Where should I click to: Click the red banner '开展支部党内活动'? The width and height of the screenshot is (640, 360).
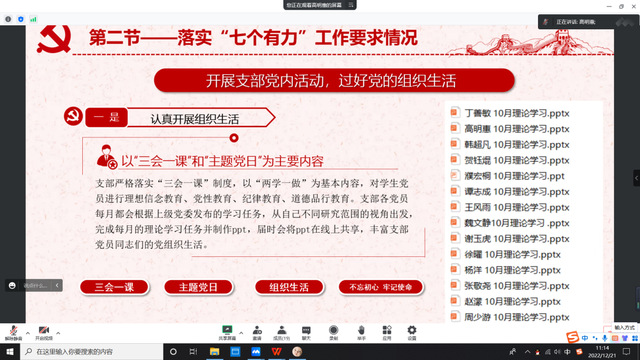click(x=334, y=80)
